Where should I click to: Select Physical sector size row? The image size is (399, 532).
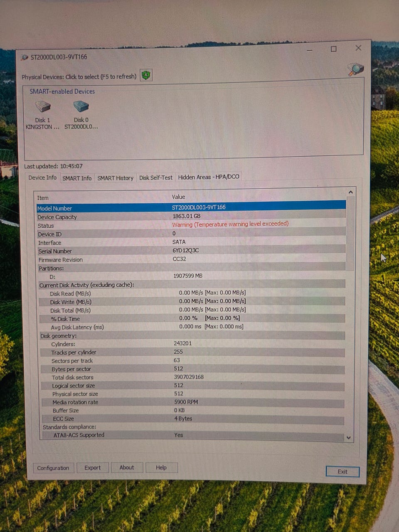192,394
